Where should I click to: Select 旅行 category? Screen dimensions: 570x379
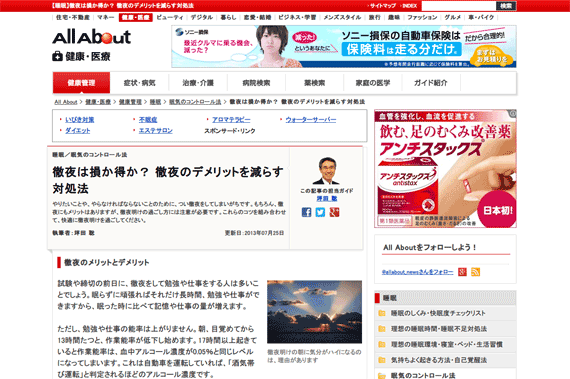coord(374,17)
